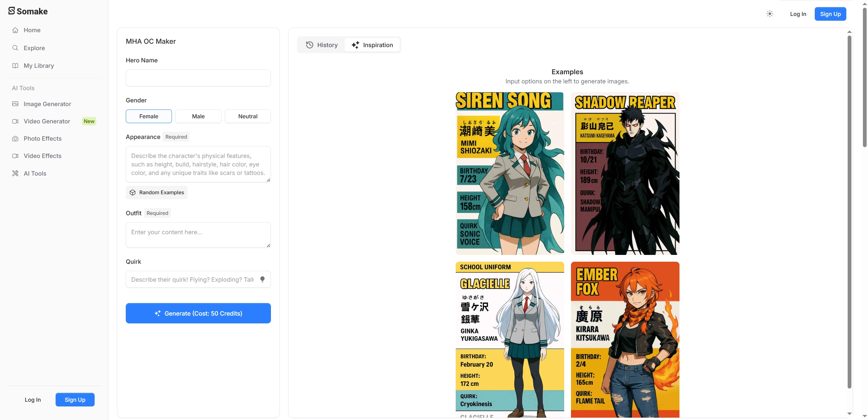Select the Neutral gender option
Viewport: 868px width, 420px height.
click(x=248, y=116)
